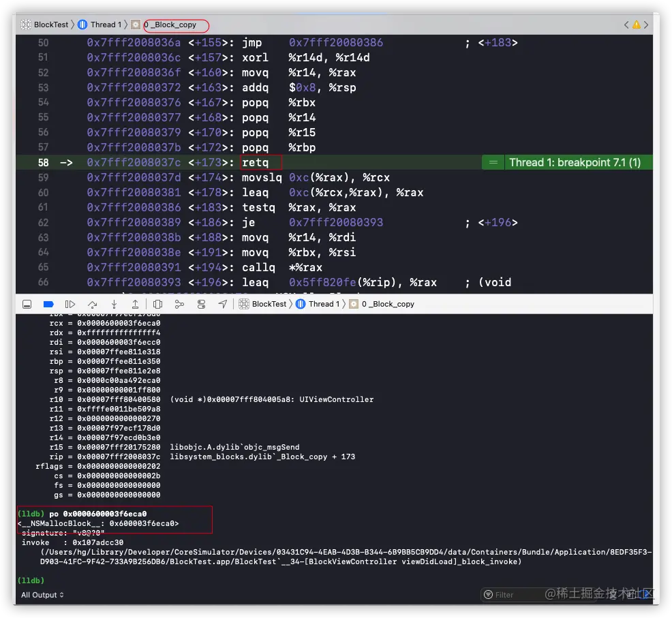Click the jump target 0x7fff20080393
672x618 pixels.
coord(336,223)
